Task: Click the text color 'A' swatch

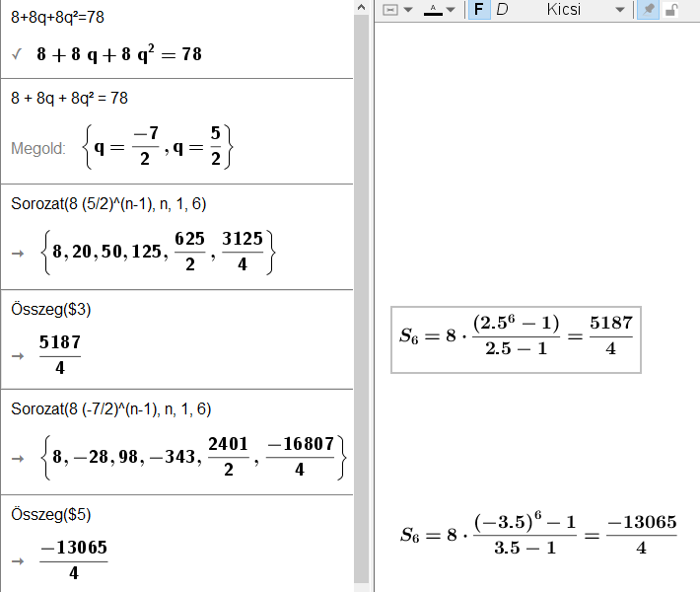Action: point(433,10)
